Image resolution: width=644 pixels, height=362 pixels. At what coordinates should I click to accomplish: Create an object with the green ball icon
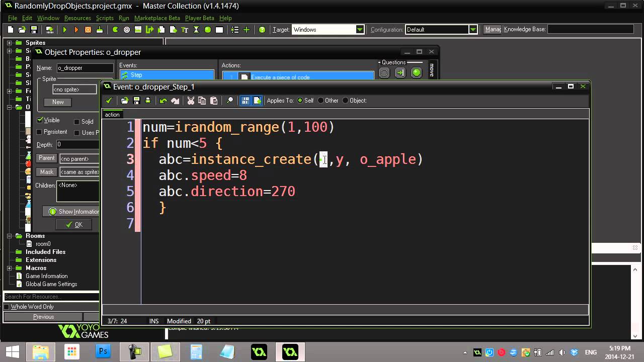(208, 30)
